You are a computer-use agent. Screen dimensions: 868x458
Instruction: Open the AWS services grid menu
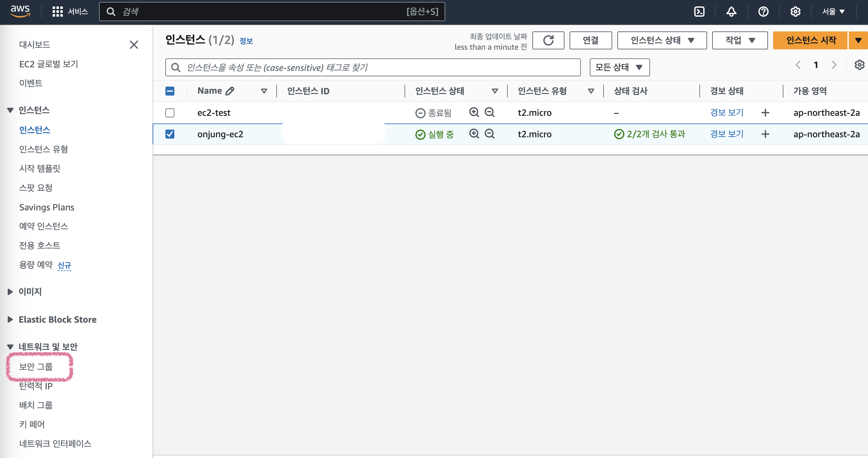click(58, 12)
